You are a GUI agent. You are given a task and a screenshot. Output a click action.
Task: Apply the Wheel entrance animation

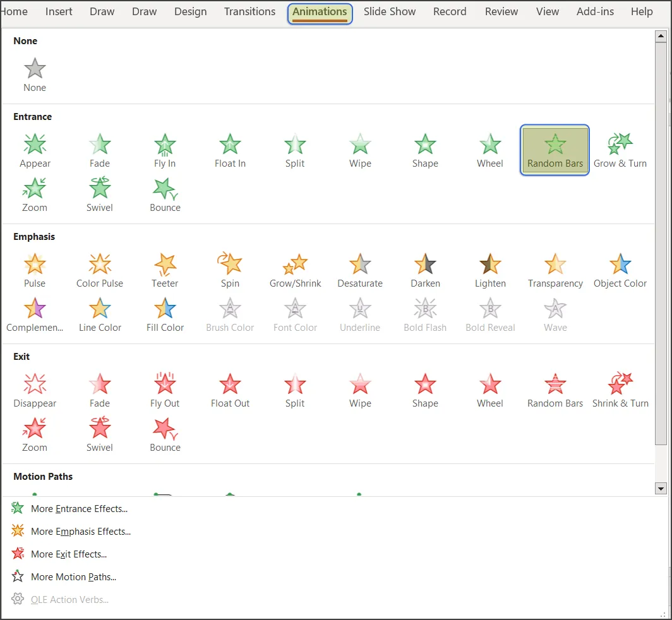[490, 150]
